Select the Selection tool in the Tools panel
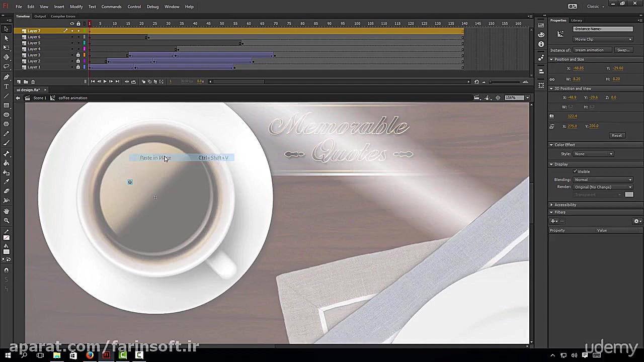The image size is (644, 362). 7,29
